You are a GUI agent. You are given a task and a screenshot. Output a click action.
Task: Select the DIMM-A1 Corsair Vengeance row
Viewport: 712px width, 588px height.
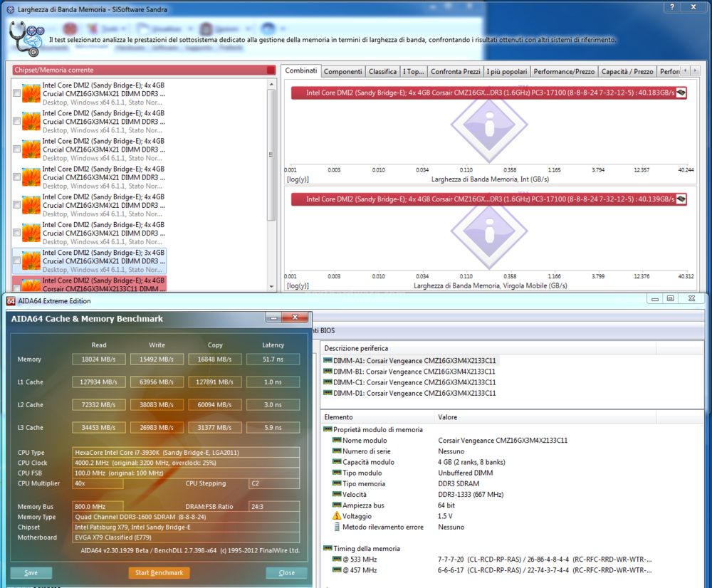(x=414, y=360)
